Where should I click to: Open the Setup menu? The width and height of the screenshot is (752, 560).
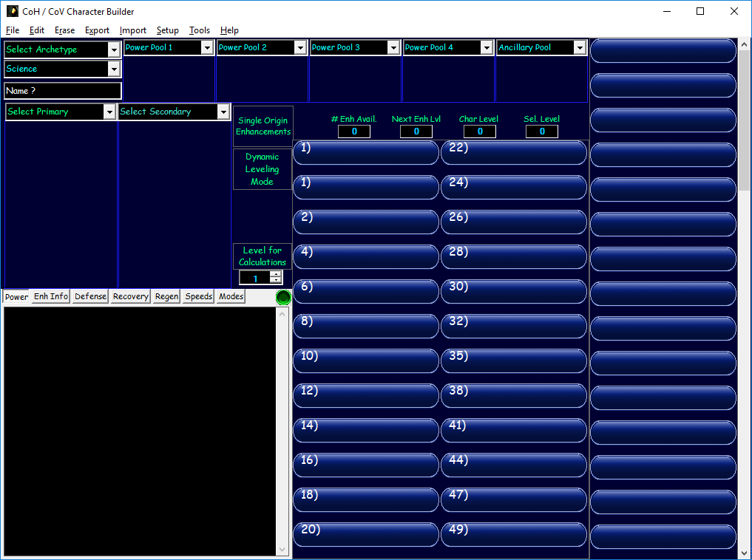pyautogui.click(x=167, y=30)
